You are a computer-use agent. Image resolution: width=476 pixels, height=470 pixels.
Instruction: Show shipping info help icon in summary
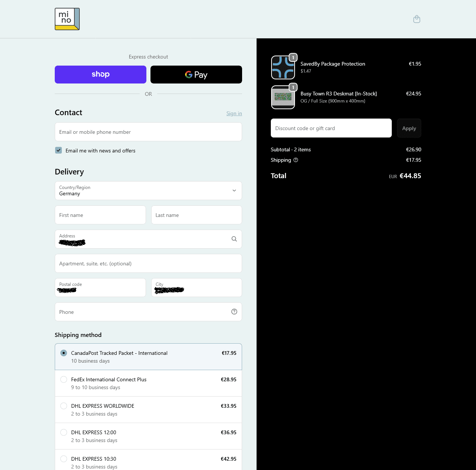pos(296,160)
